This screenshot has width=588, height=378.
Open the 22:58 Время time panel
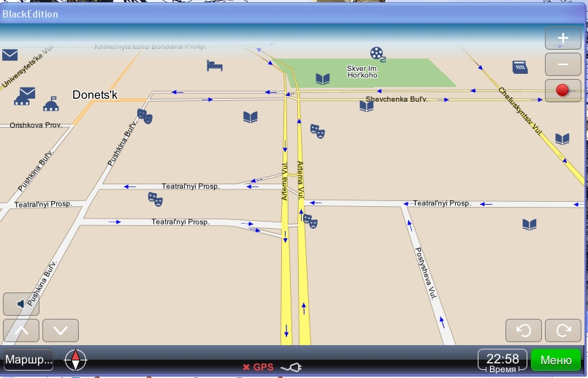coord(503,360)
